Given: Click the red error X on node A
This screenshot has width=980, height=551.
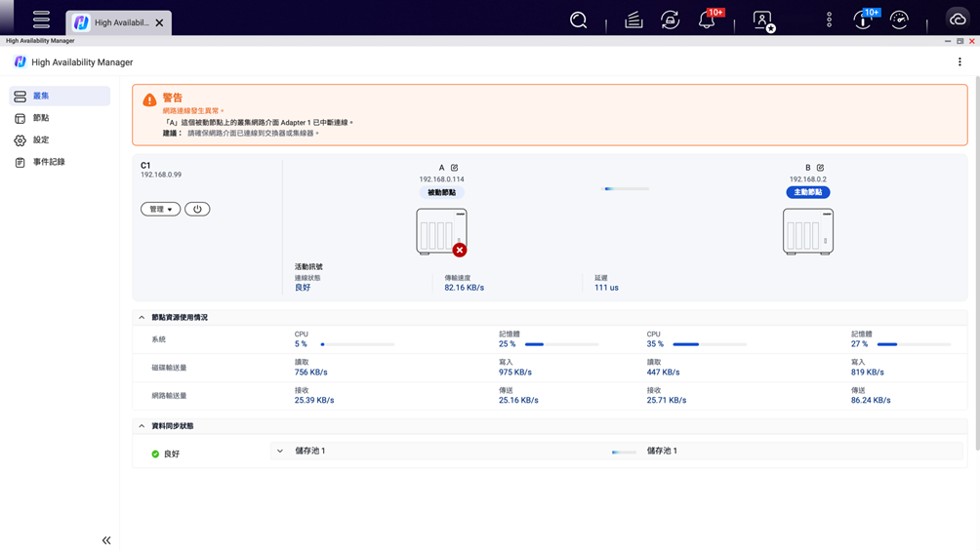Looking at the screenshot, I should pyautogui.click(x=460, y=250).
